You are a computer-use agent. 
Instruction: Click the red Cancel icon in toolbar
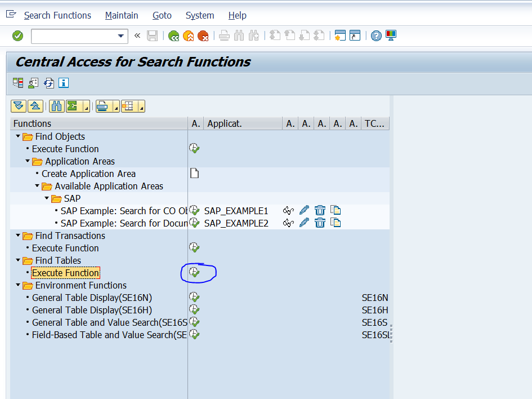point(203,36)
